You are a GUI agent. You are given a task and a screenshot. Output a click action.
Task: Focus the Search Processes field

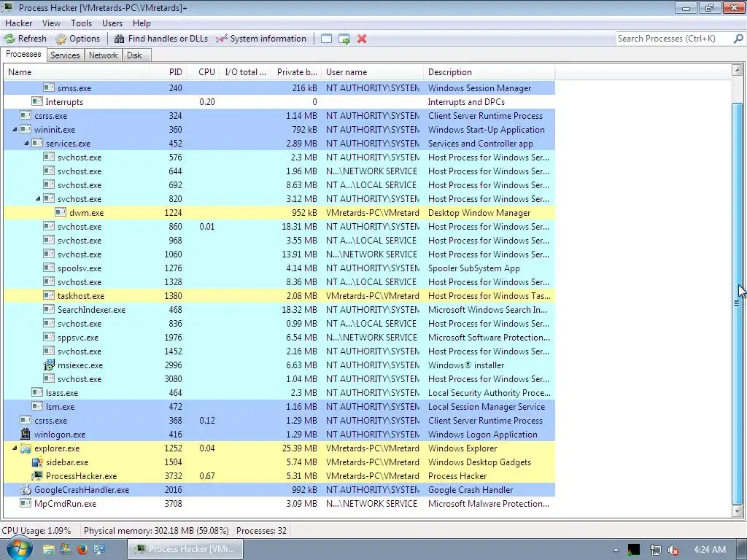click(x=674, y=39)
